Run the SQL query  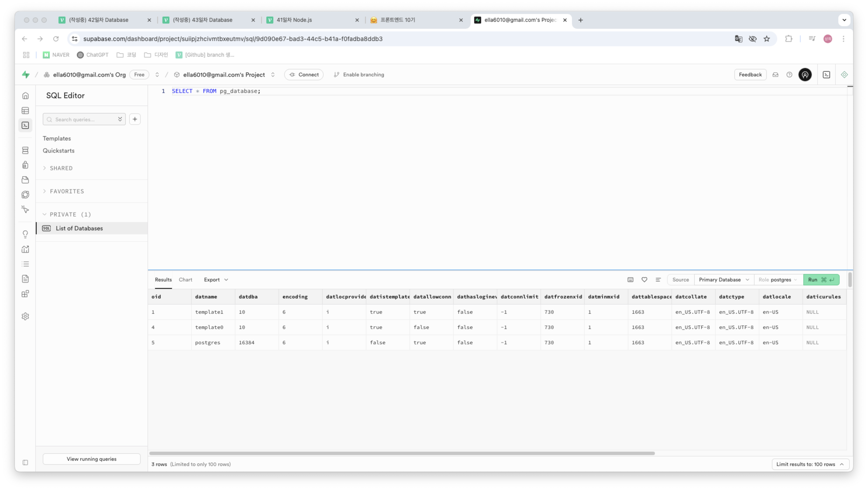click(x=821, y=279)
